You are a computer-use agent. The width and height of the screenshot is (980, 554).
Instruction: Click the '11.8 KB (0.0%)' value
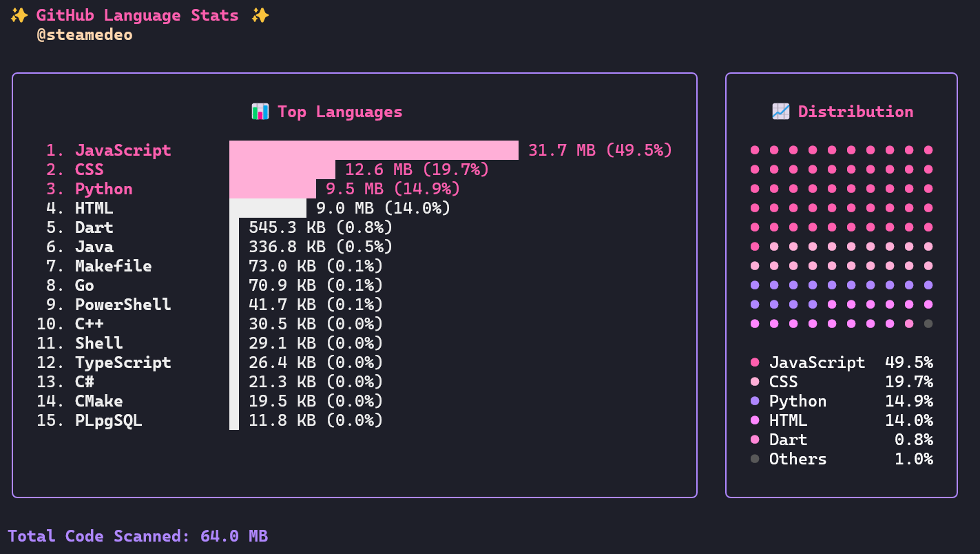[x=316, y=420]
